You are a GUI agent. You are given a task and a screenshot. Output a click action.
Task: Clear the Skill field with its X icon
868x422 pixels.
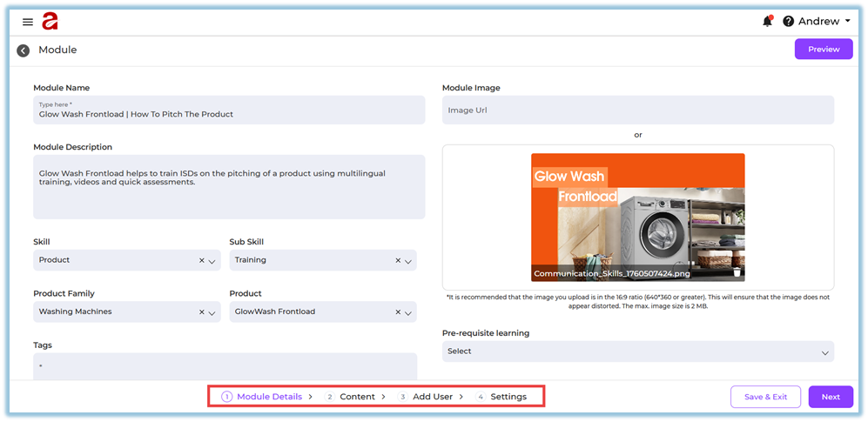(201, 260)
